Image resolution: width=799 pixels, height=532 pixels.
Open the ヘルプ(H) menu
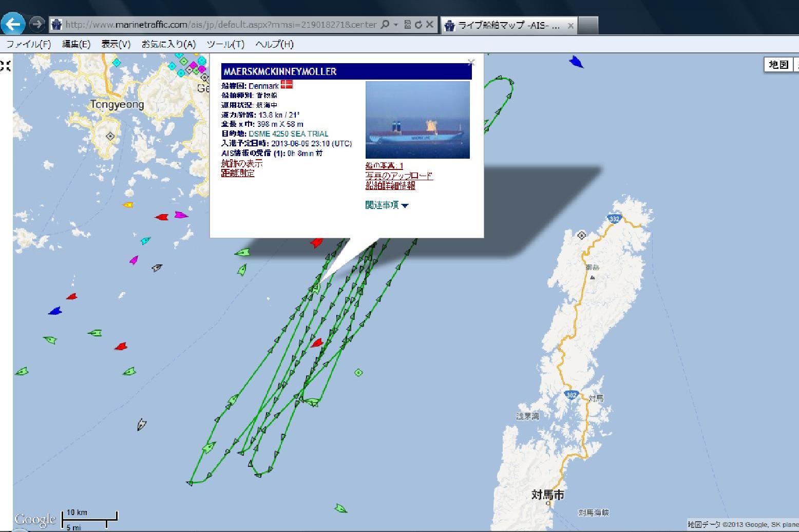pyautogui.click(x=274, y=44)
